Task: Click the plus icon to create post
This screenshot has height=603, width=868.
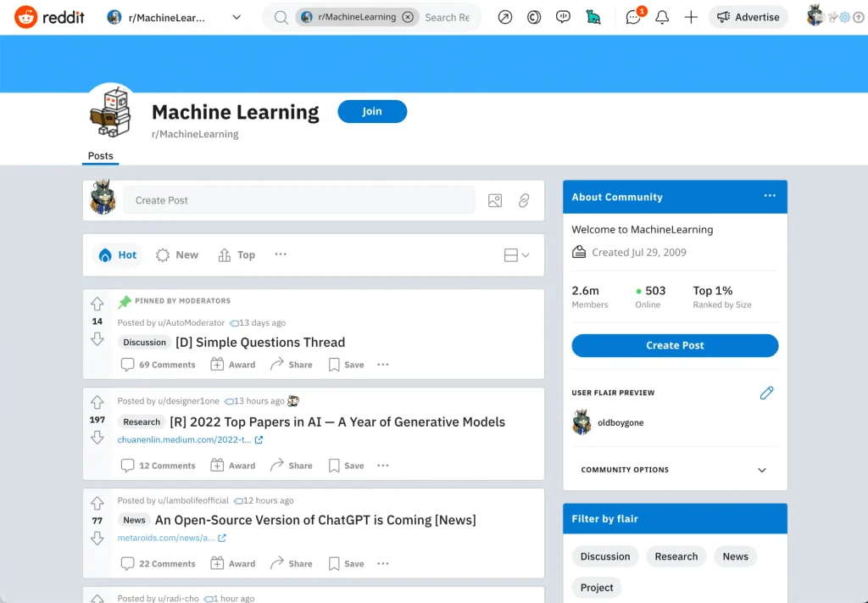Action: [x=691, y=17]
